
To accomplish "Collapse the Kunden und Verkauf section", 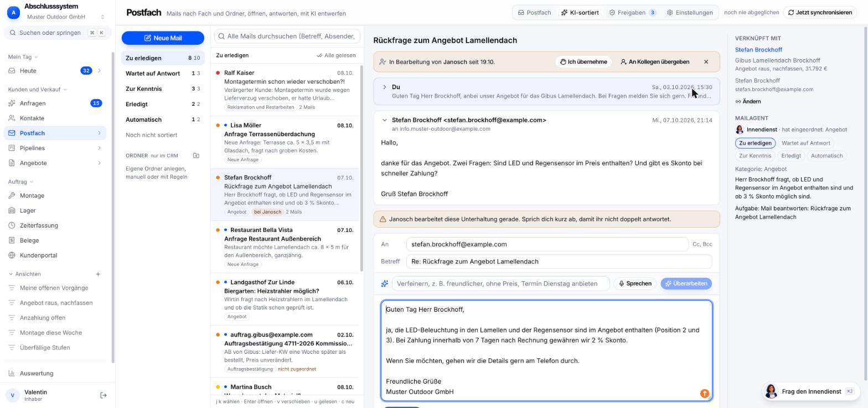I will click(x=37, y=89).
